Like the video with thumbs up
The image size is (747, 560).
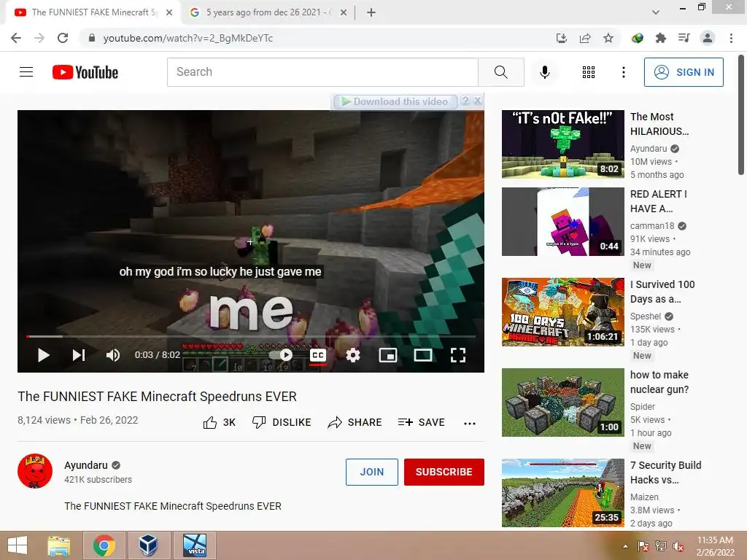click(x=219, y=422)
